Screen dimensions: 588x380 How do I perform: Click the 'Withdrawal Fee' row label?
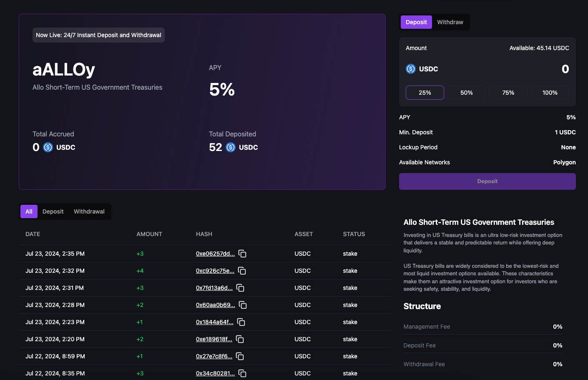click(x=424, y=364)
